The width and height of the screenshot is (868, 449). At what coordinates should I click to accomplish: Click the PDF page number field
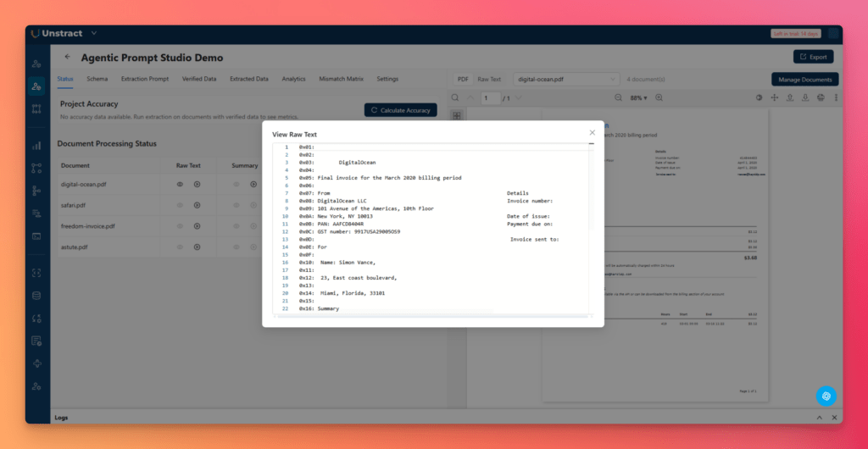click(x=490, y=98)
